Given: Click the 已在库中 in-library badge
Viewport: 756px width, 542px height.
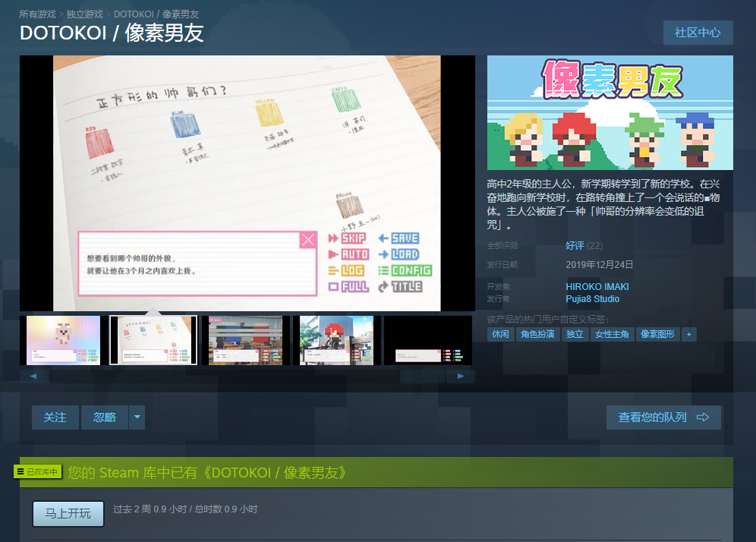Looking at the screenshot, I should tap(38, 471).
